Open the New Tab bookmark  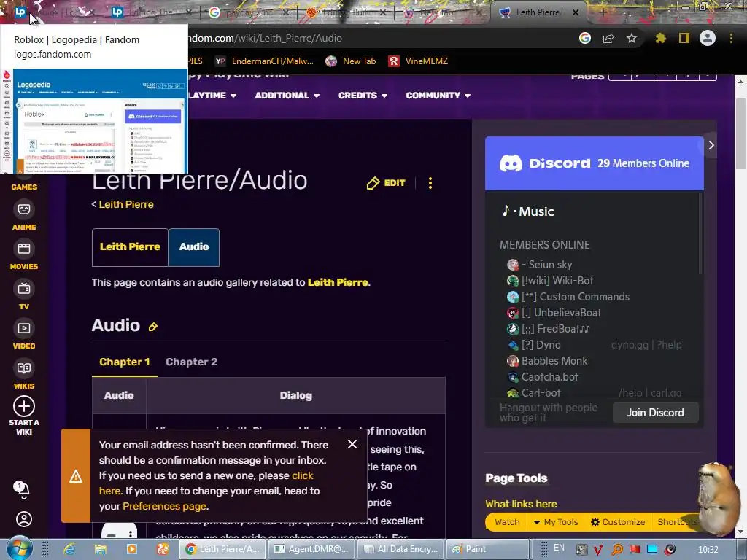click(351, 61)
